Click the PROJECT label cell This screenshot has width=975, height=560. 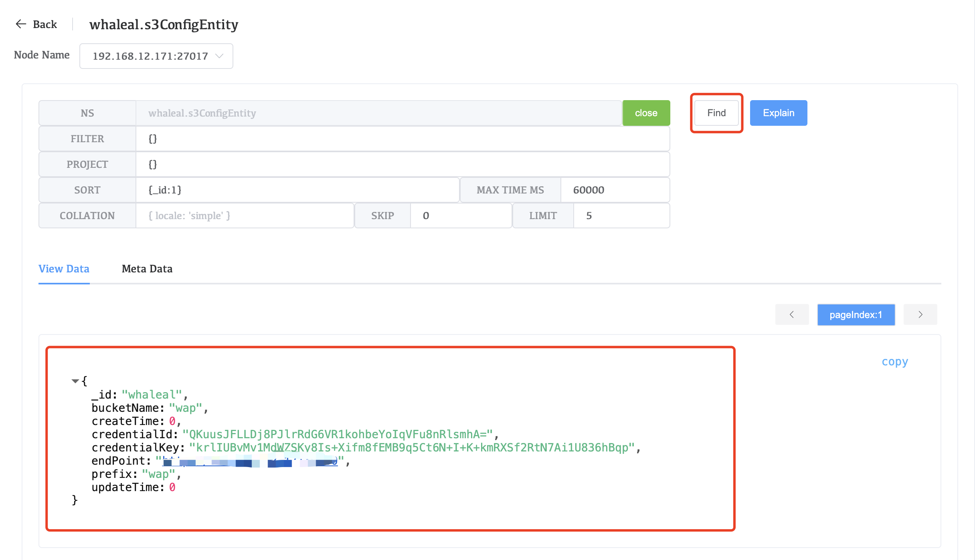[x=87, y=164]
